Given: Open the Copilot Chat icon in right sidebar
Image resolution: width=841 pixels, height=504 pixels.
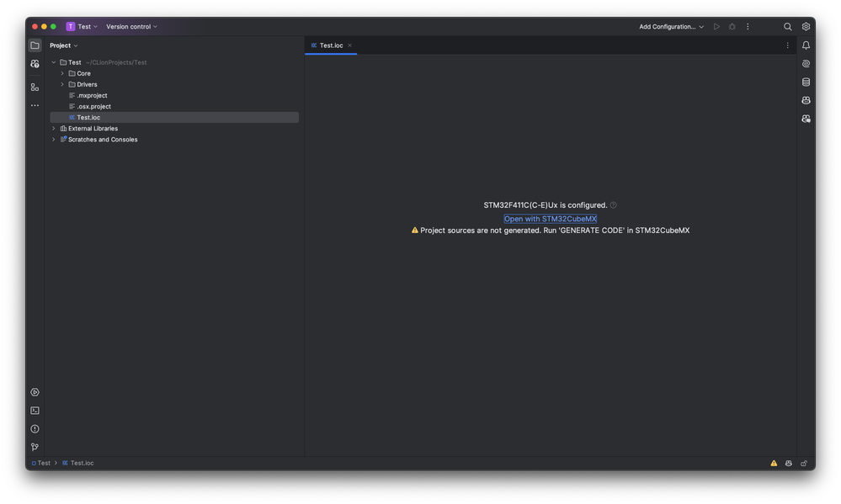Looking at the screenshot, I should [x=806, y=119].
